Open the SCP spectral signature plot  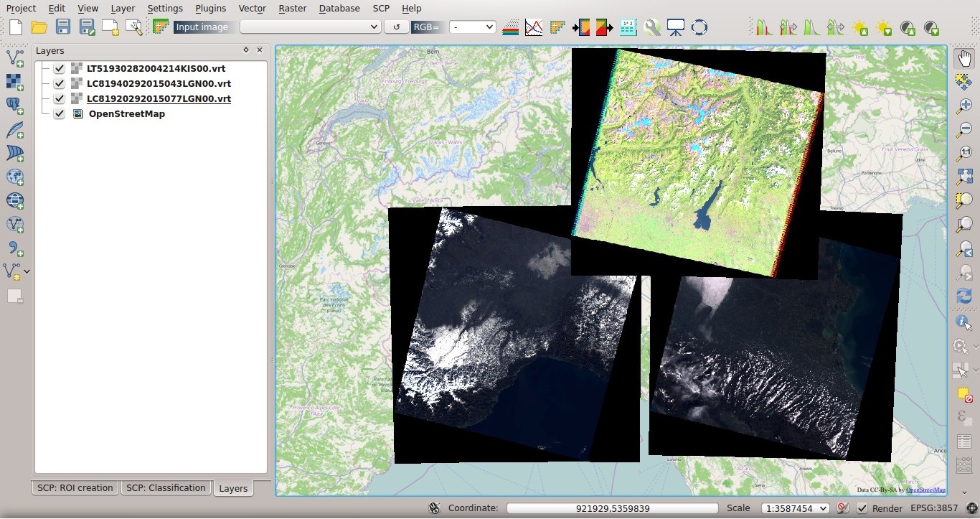(534, 27)
